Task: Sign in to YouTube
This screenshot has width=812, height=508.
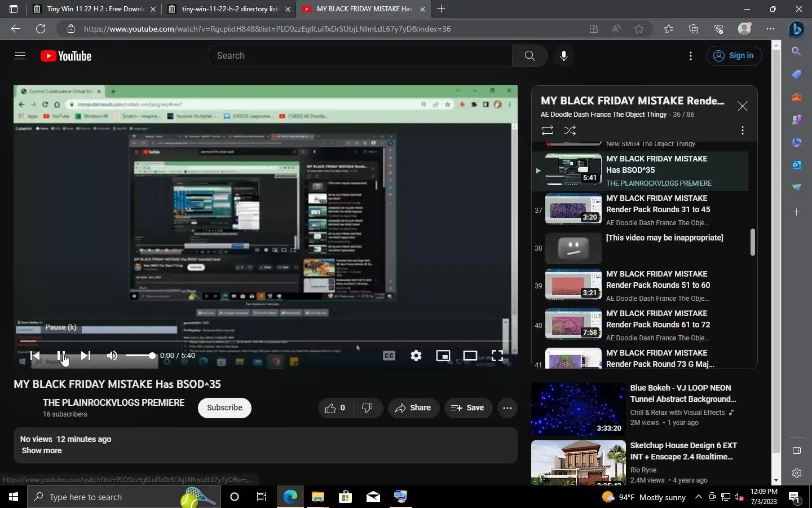Action: pos(734,56)
